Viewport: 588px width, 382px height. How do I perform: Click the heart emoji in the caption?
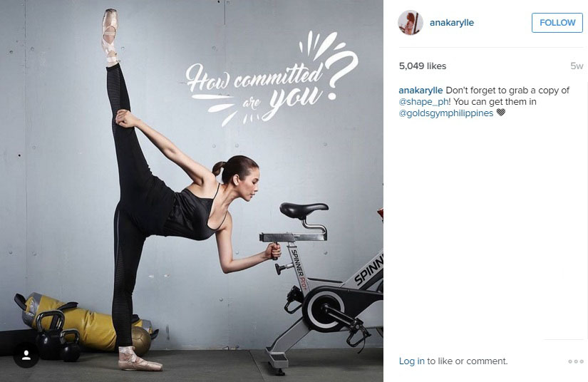(x=500, y=113)
